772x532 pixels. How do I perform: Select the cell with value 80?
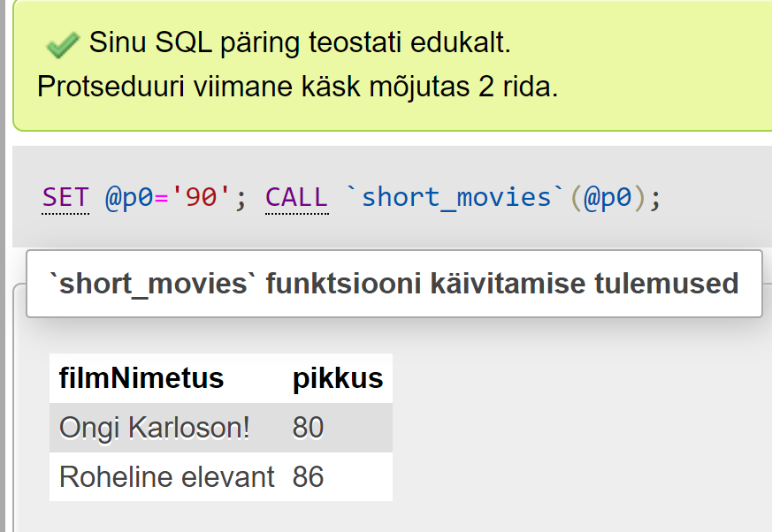click(308, 428)
